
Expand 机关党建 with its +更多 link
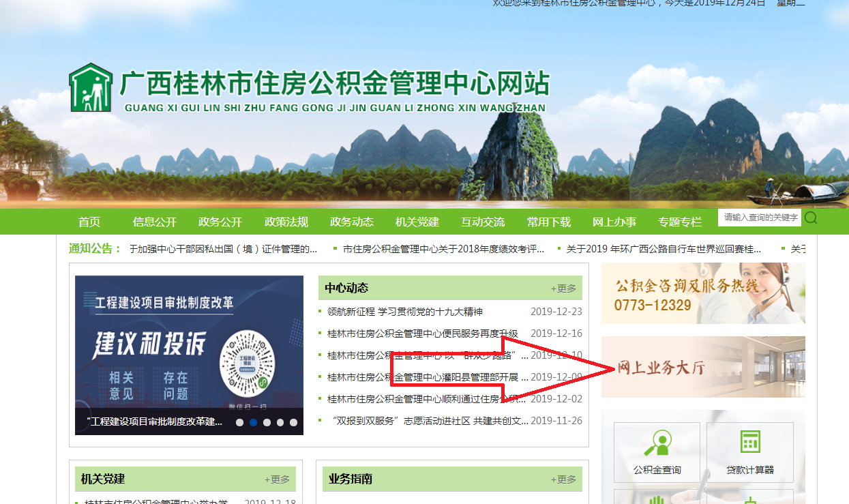[277, 479]
